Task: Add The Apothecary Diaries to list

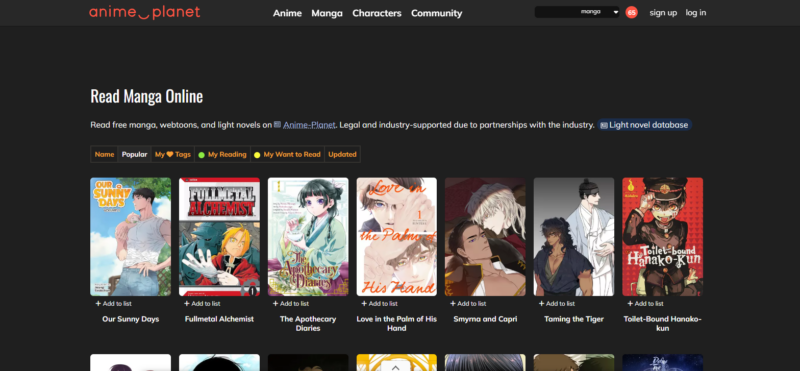Action: 291,304
